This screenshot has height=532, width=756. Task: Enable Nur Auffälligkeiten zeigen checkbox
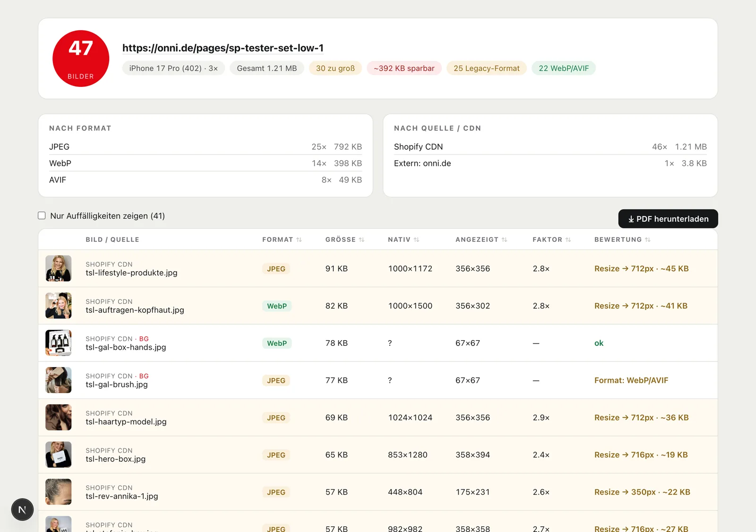tap(42, 215)
